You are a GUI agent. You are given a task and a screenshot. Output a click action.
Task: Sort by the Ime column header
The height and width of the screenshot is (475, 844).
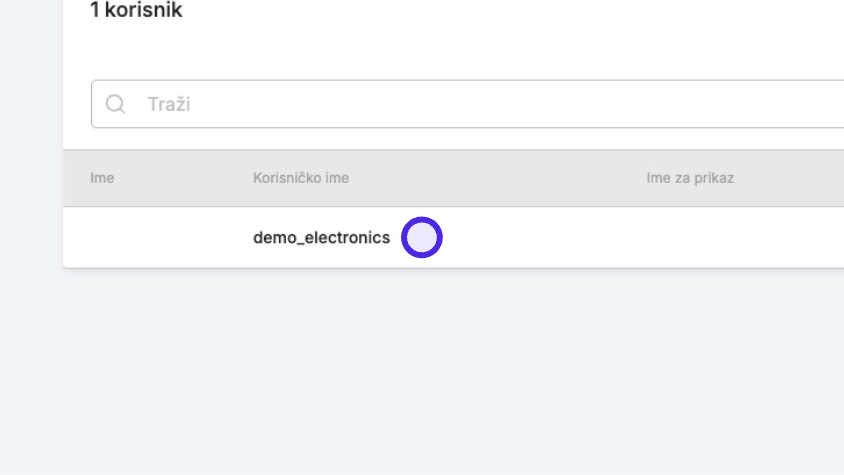coord(102,178)
